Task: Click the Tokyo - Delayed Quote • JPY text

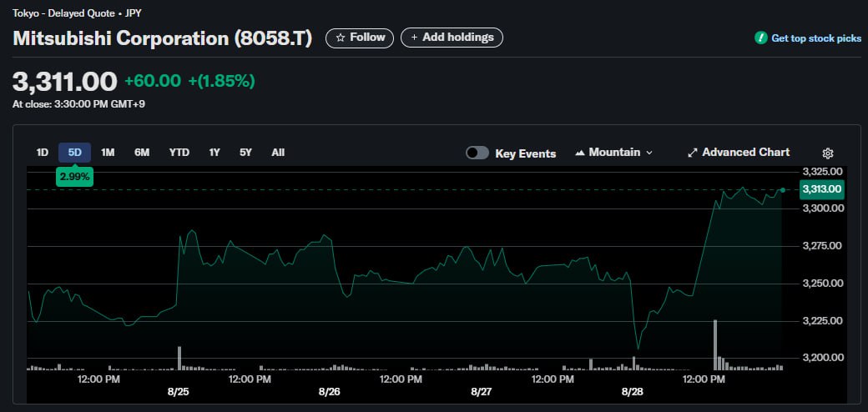Action: click(77, 13)
